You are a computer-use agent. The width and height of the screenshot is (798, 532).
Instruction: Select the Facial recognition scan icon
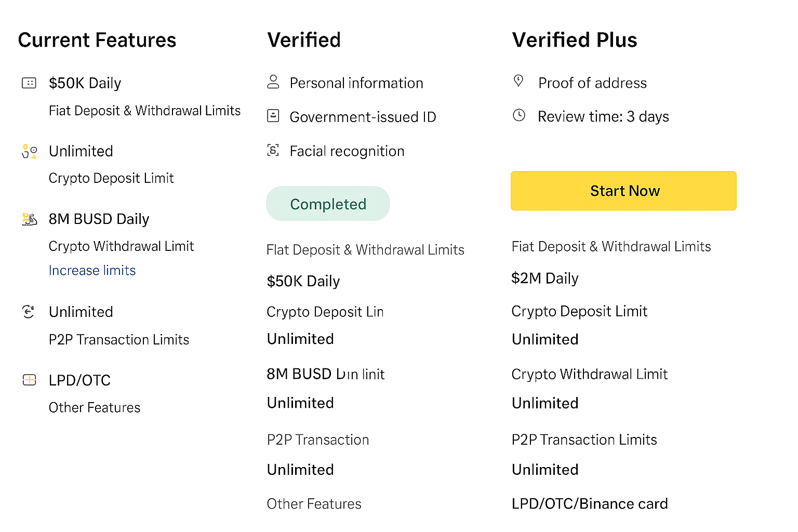click(273, 150)
